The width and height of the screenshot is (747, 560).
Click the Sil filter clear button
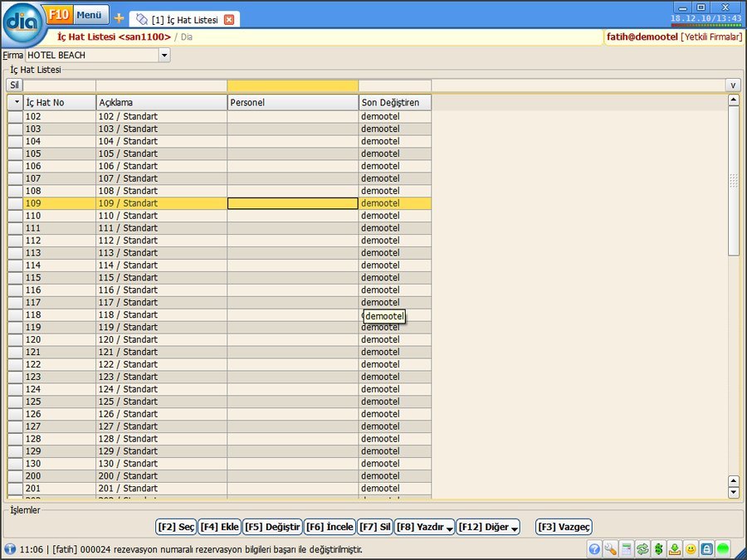click(14, 85)
